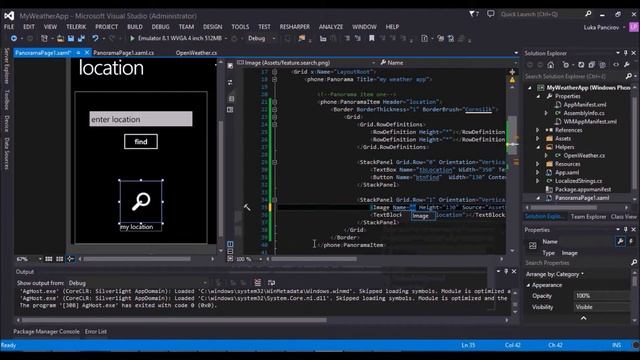640x360 pixels.
Task: Collapse the pane with the bottom split icon
Action: [230, 259]
